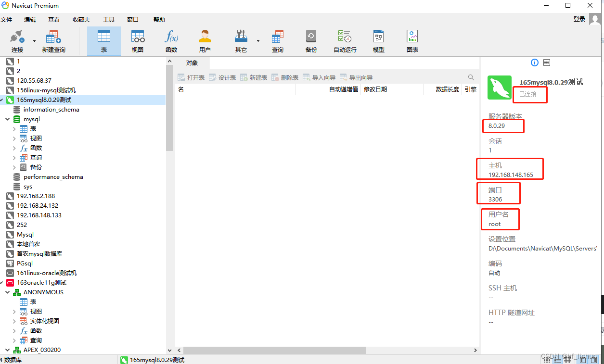
Task: Collapse the 165mysql8.0.29测试 connection node
Action: click(x=1, y=100)
